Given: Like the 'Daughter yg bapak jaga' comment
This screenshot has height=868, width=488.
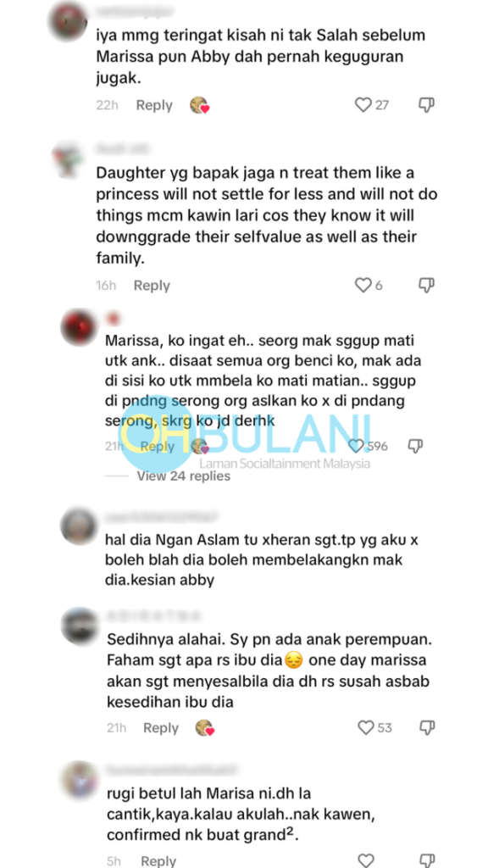Looking at the screenshot, I should pyautogui.click(x=363, y=285).
